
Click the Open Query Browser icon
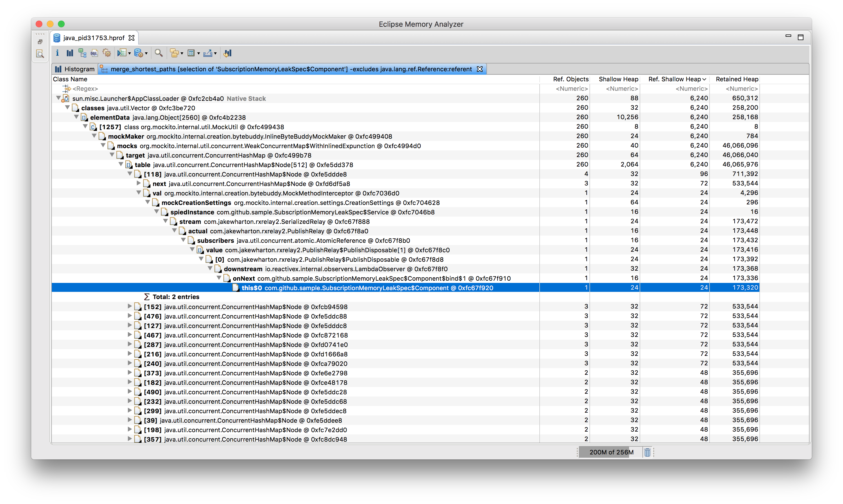(138, 53)
